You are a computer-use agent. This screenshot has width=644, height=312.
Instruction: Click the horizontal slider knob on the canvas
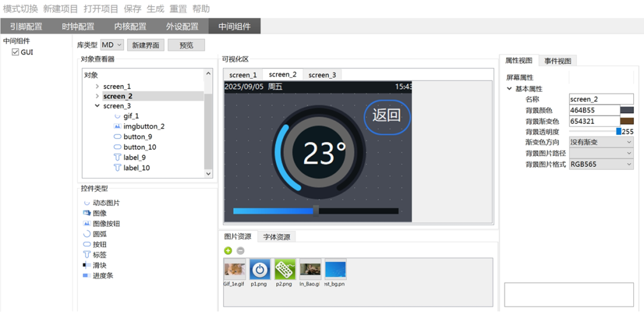coord(316,211)
